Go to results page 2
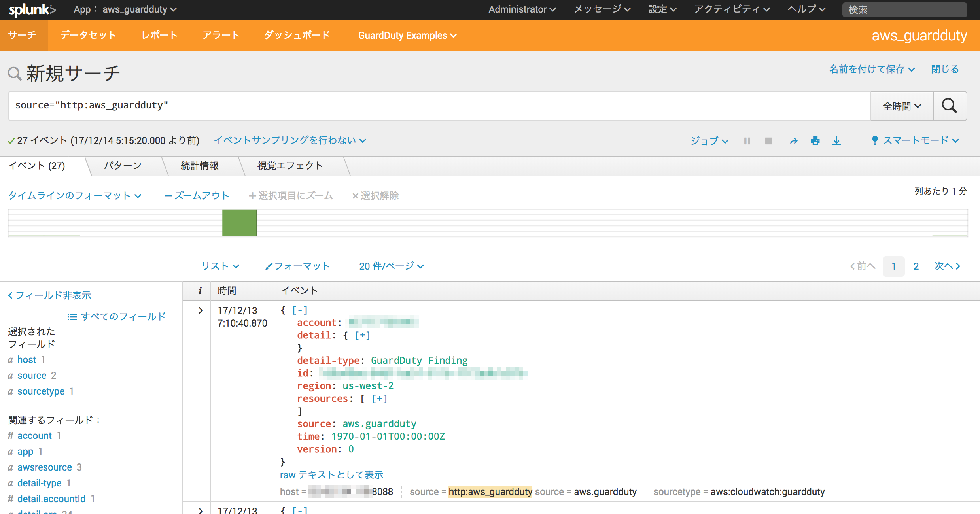Screen dimensions: 980x514 916,266
